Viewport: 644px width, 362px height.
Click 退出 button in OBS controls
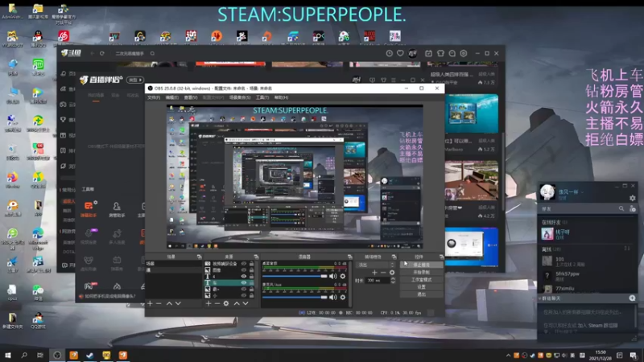tap(421, 294)
